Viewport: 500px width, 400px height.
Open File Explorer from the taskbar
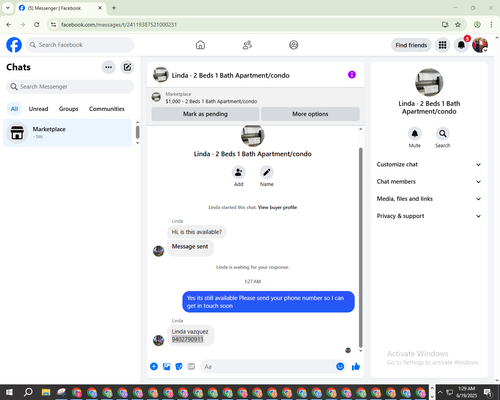[46, 392]
